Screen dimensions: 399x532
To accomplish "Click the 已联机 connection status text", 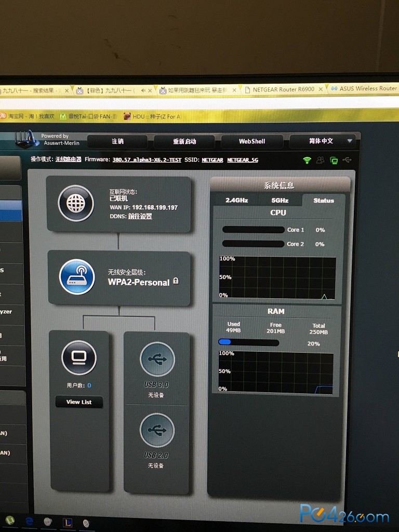I will 118,198.
